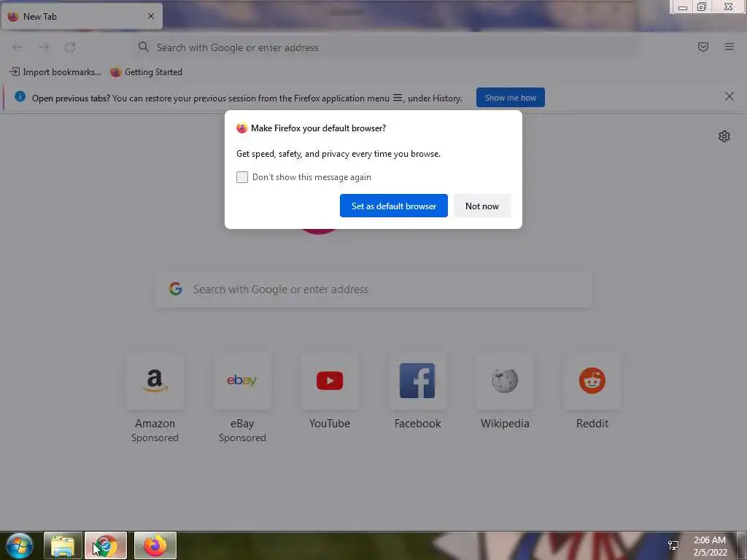Open Getting Started bookmark
The height and width of the screenshot is (560, 747).
pos(146,72)
